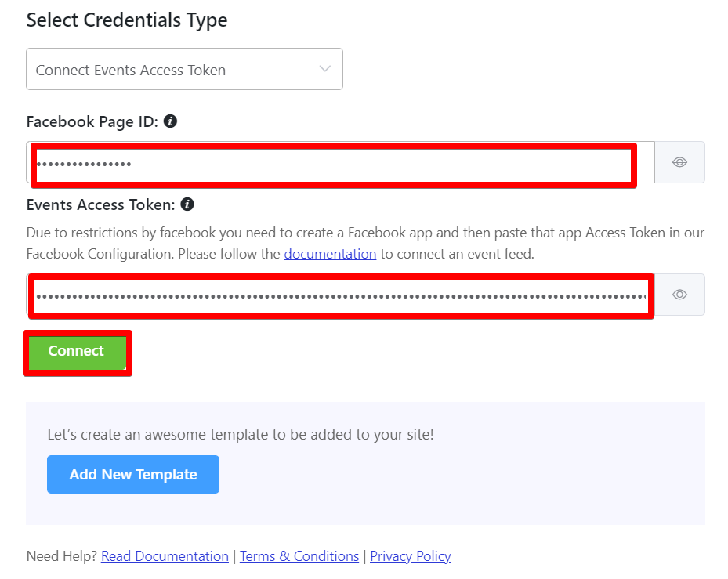Click the chevron arrow in credentials type selector
This screenshot has width=728, height=579.
coord(325,69)
